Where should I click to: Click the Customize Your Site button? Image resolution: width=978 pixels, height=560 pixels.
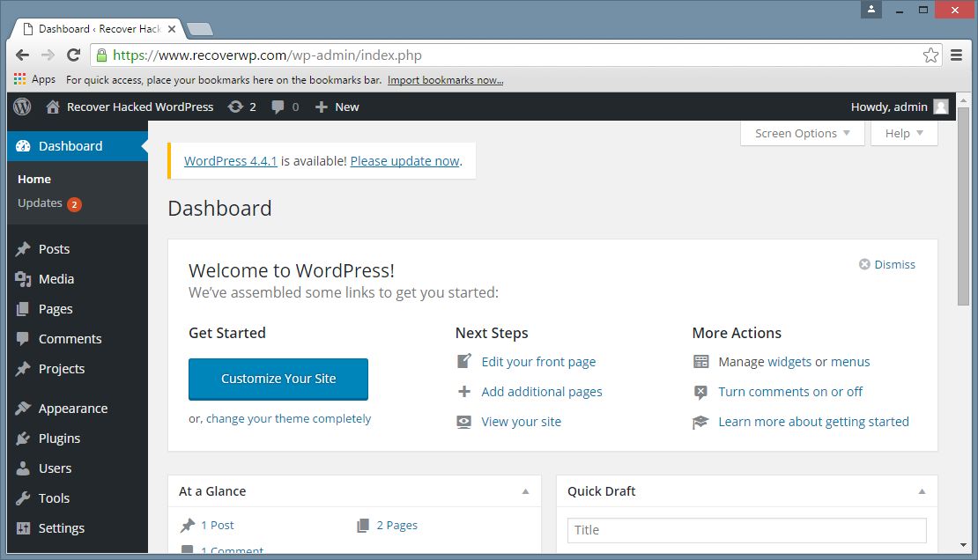[x=278, y=379]
